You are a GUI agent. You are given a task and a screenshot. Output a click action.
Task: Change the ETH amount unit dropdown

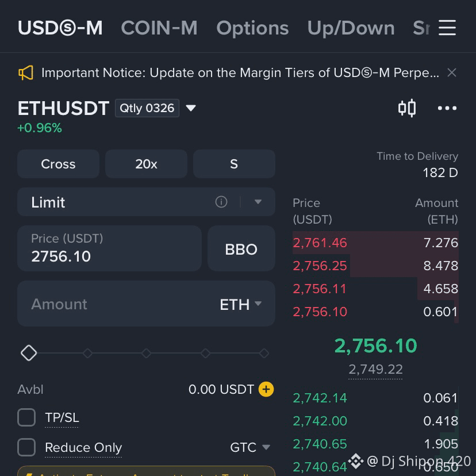pyautogui.click(x=240, y=304)
